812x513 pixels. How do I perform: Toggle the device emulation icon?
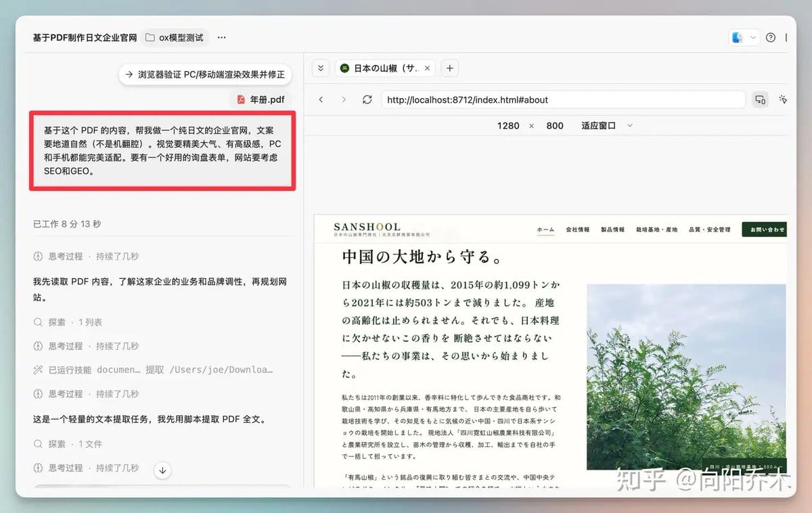(760, 99)
